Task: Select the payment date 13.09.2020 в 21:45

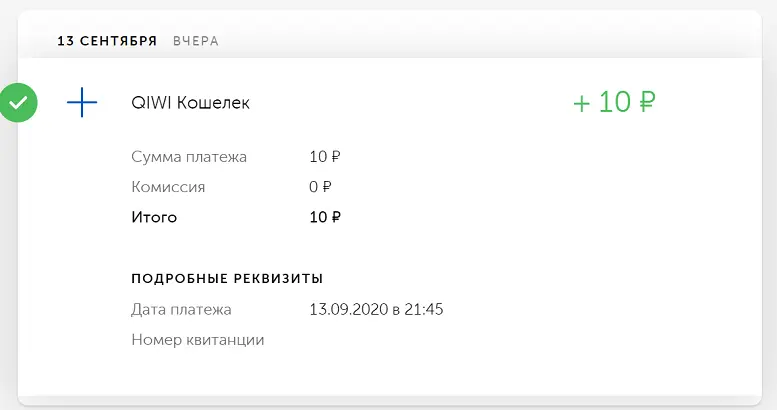Action: click(376, 309)
